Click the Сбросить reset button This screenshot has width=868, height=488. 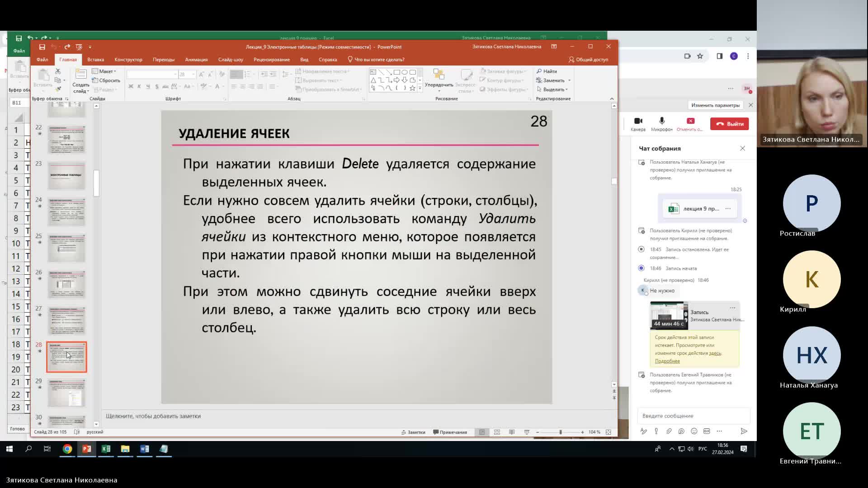106,80
